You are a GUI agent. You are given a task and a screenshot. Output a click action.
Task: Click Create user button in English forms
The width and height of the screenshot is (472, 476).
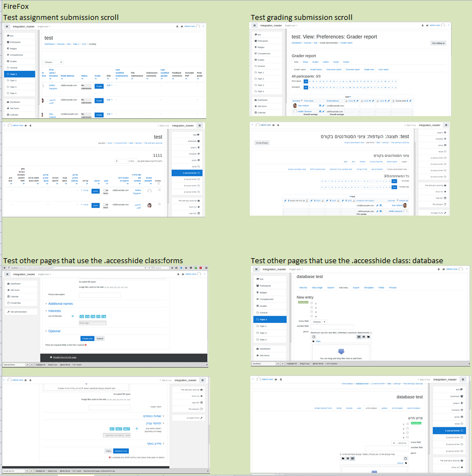(87, 338)
